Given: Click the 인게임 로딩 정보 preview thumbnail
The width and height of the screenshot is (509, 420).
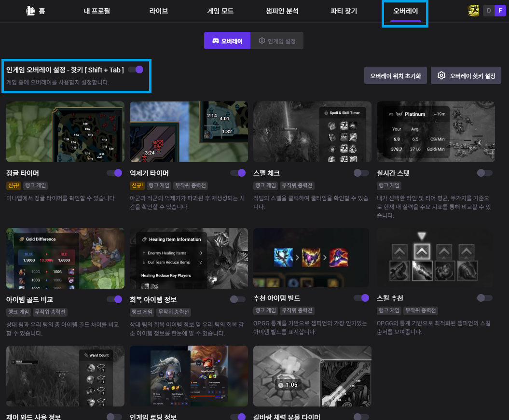Looking at the screenshot, I should tap(189, 376).
